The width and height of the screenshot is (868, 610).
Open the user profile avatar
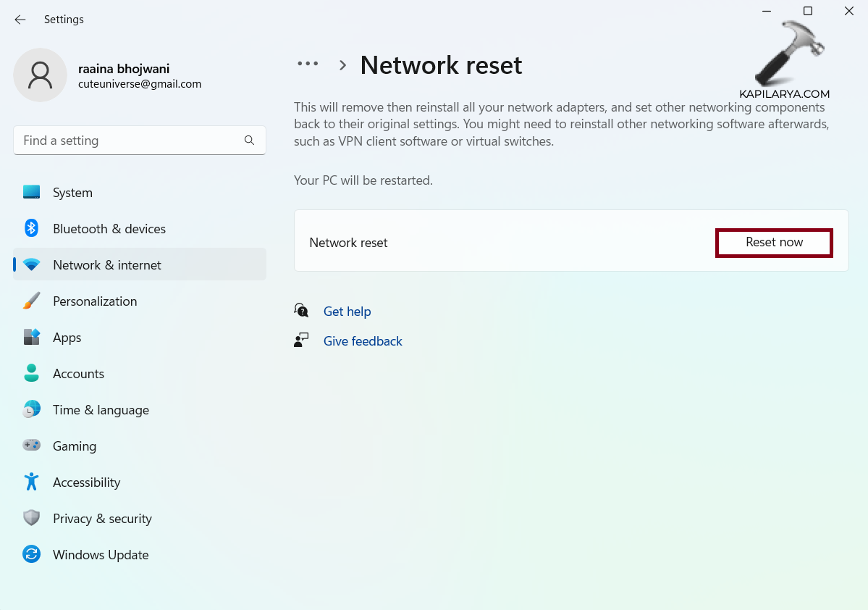[41, 75]
